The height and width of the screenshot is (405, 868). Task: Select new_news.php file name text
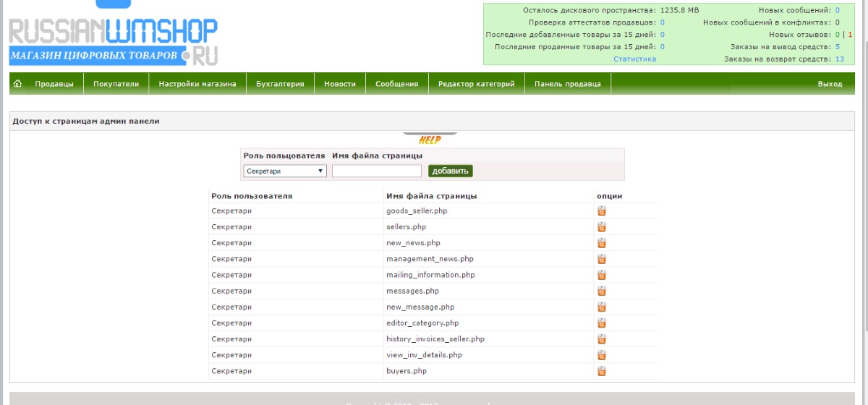tap(413, 243)
